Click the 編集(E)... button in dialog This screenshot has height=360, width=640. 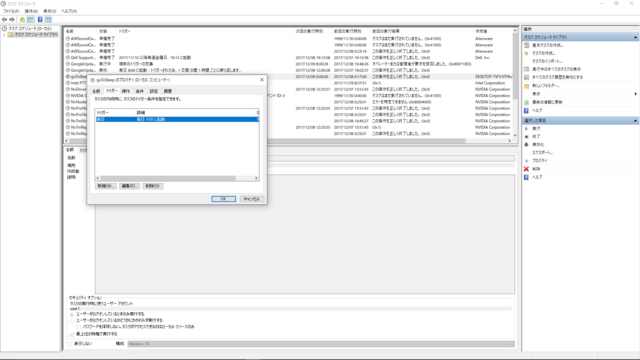pyautogui.click(x=129, y=186)
